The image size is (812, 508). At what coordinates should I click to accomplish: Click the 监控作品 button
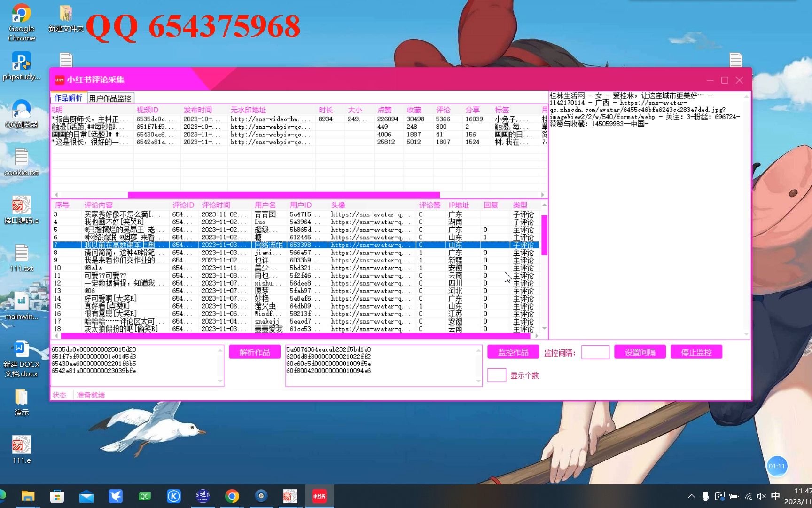(513, 352)
